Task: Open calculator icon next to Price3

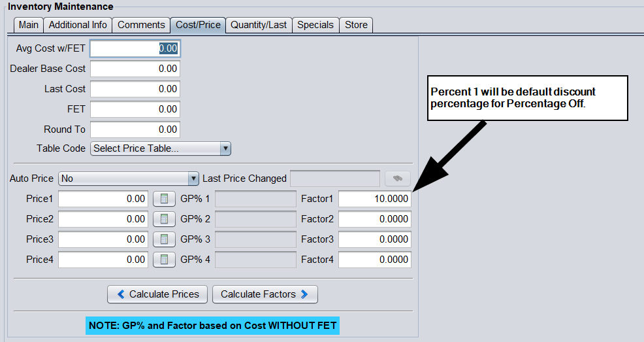Action: [164, 239]
